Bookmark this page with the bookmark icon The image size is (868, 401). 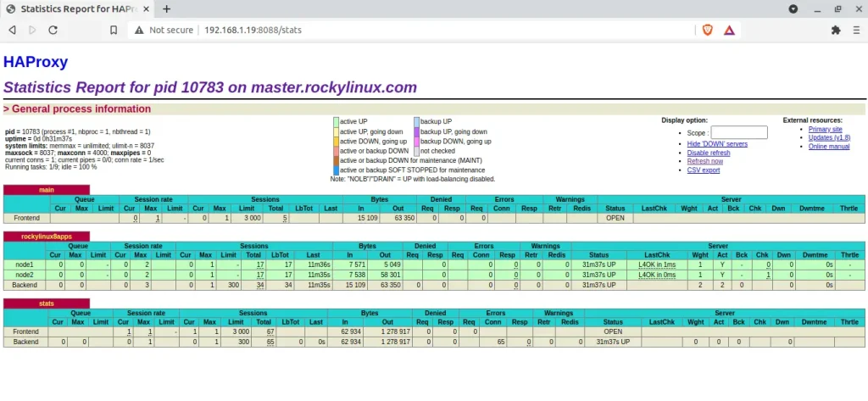(x=114, y=30)
